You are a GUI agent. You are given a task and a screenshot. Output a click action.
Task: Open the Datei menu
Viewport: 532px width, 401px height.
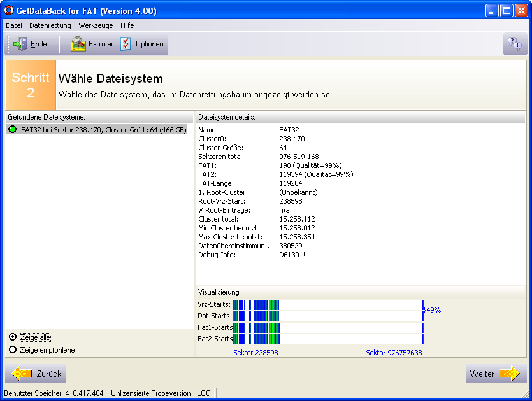14,25
